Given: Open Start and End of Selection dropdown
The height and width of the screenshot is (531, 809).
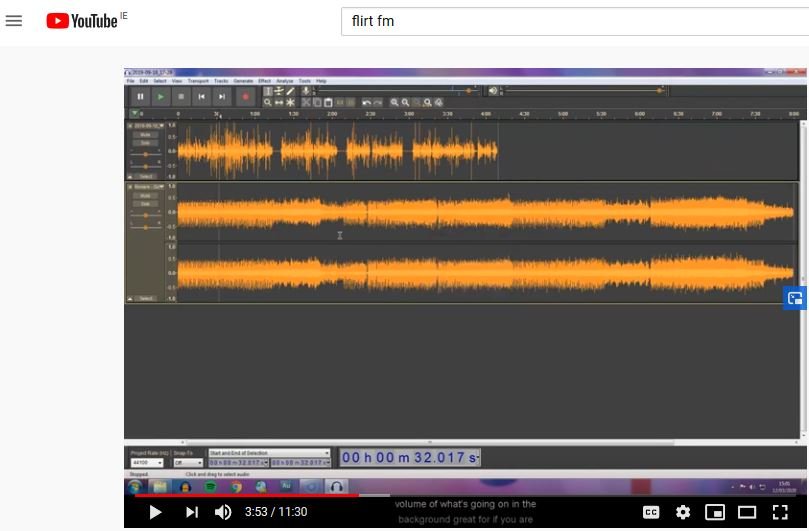Looking at the screenshot, I should [269, 453].
